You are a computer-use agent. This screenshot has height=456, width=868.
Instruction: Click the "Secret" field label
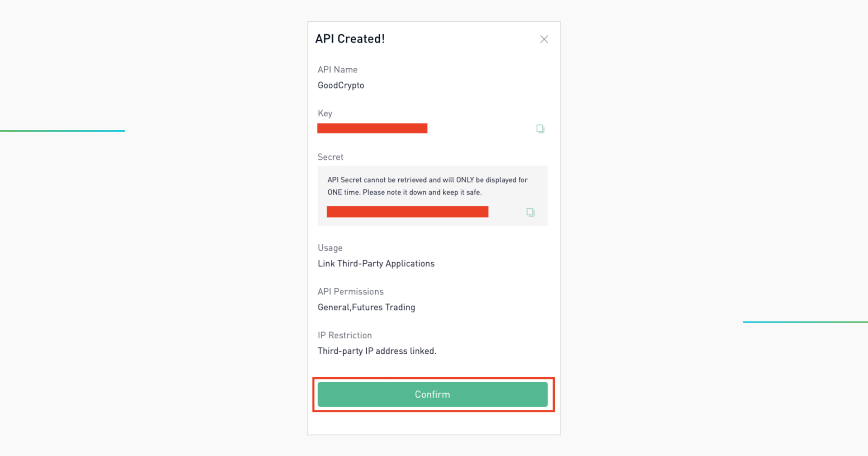click(x=330, y=157)
